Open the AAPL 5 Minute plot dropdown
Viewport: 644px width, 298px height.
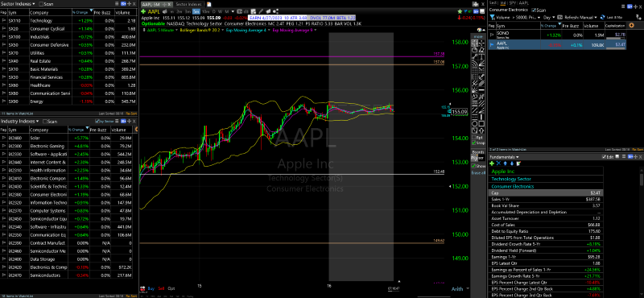coord(176,30)
